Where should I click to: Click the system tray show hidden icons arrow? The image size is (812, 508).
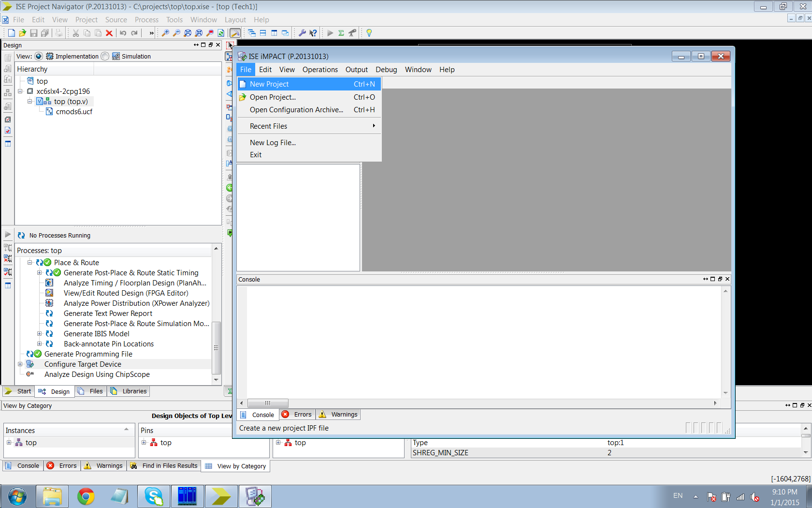(x=696, y=496)
